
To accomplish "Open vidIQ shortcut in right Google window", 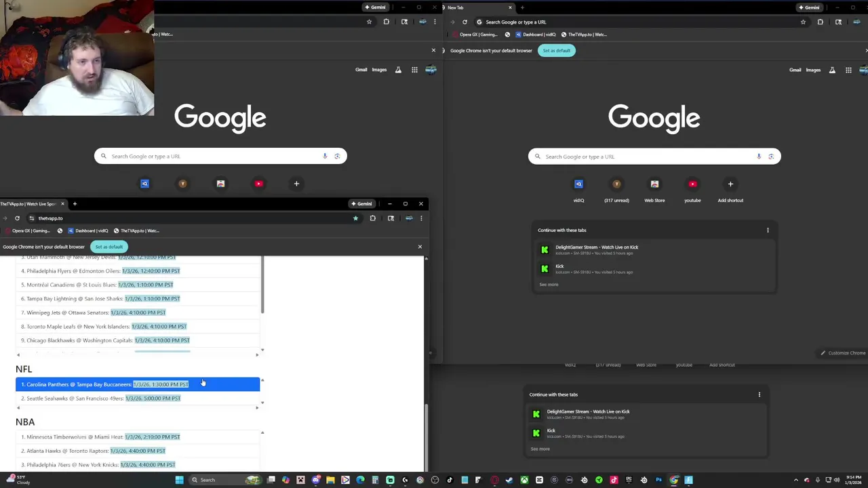I will [x=578, y=189].
